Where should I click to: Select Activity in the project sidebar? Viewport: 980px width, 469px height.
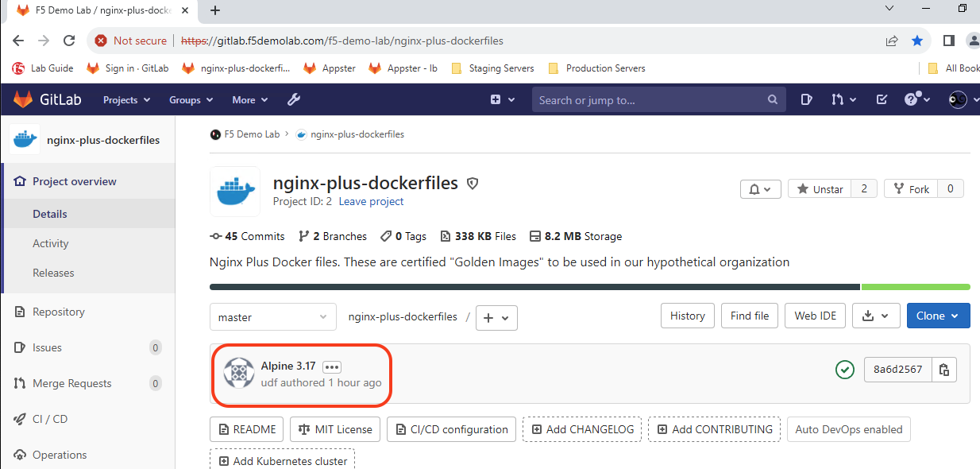coord(51,243)
